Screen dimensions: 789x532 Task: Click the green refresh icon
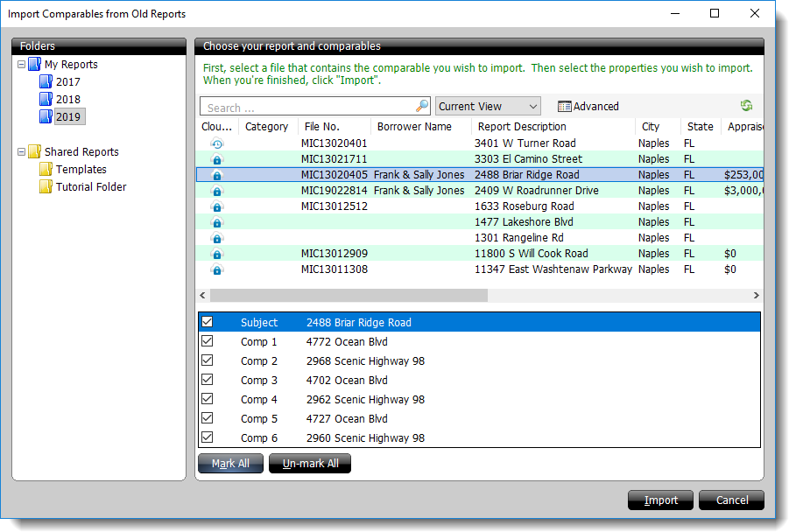pyautogui.click(x=746, y=106)
